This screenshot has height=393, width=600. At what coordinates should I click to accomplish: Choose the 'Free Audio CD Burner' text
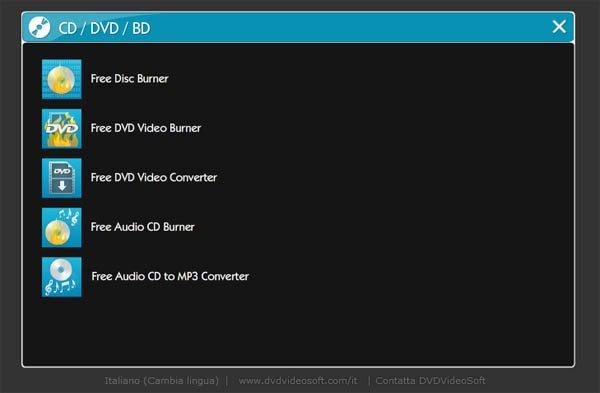[x=142, y=227]
